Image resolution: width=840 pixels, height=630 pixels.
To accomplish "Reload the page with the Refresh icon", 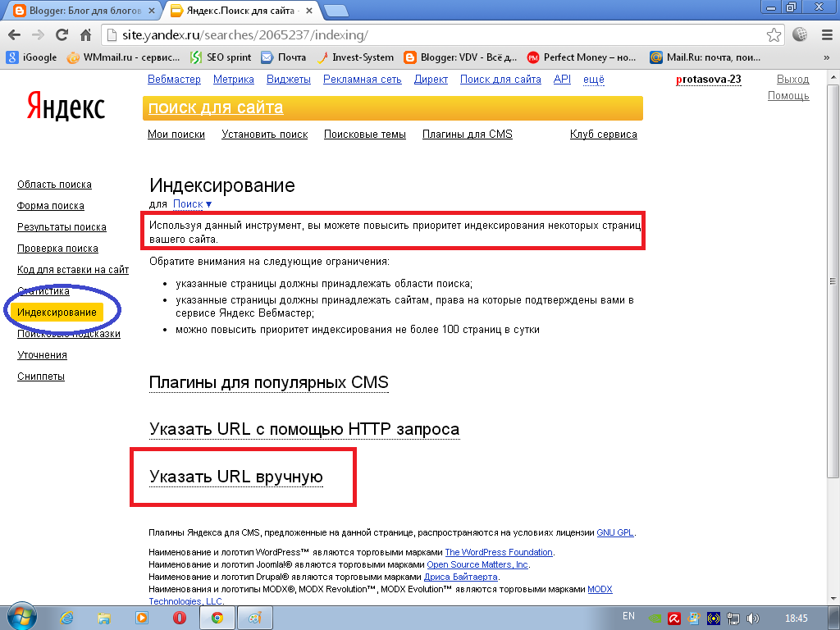I will [62, 35].
